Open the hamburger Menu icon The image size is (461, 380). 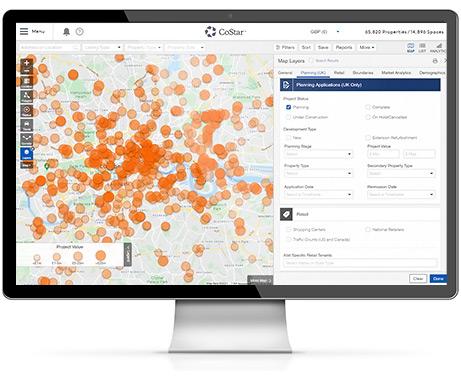click(x=24, y=32)
